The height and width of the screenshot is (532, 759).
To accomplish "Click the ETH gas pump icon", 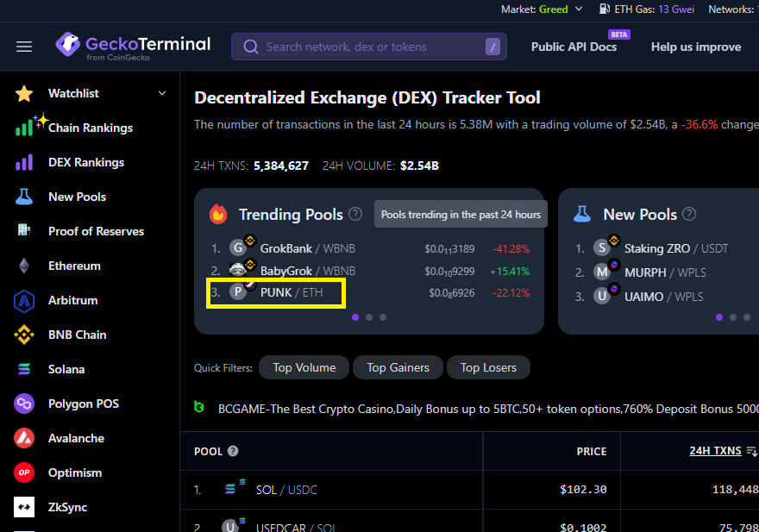I will coord(604,9).
